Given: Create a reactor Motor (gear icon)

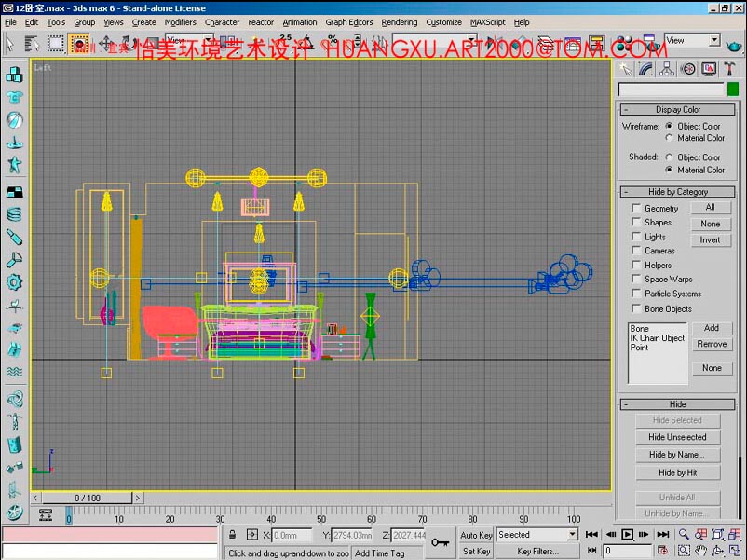Looking at the screenshot, I should (x=14, y=282).
